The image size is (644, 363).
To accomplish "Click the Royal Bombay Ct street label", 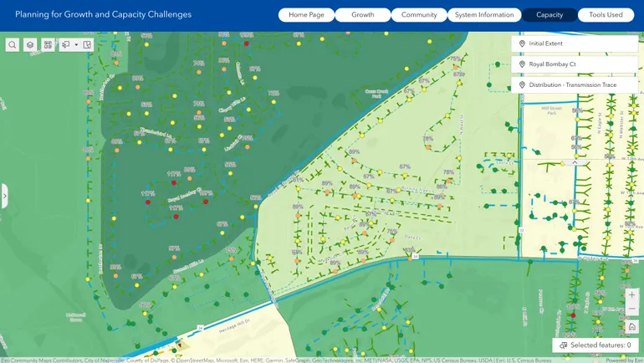I will click(185, 195).
